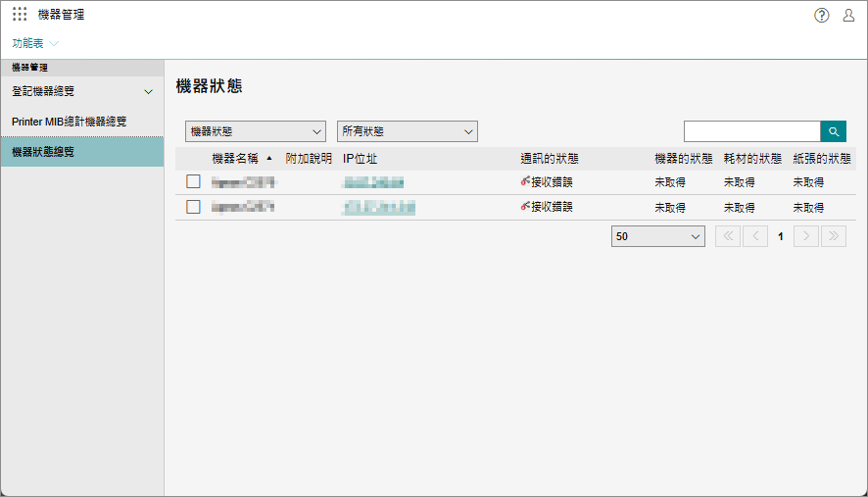The width and height of the screenshot is (868, 497).
Task: Check the first device row checkbox
Action: 193,181
